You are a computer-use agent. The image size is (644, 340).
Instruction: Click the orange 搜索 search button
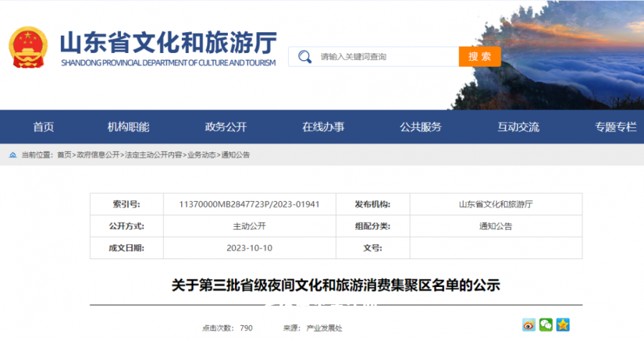(479, 57)
